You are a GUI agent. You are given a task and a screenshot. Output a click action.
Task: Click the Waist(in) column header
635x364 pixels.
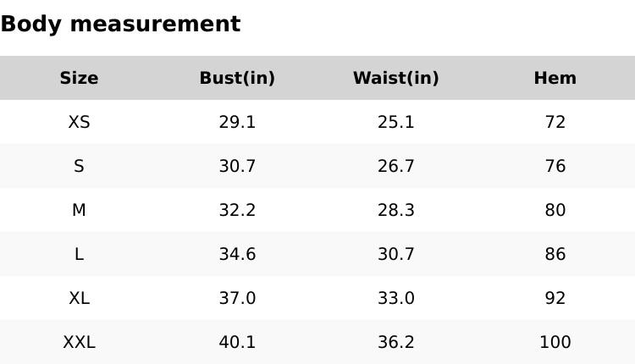click(395, 78)
